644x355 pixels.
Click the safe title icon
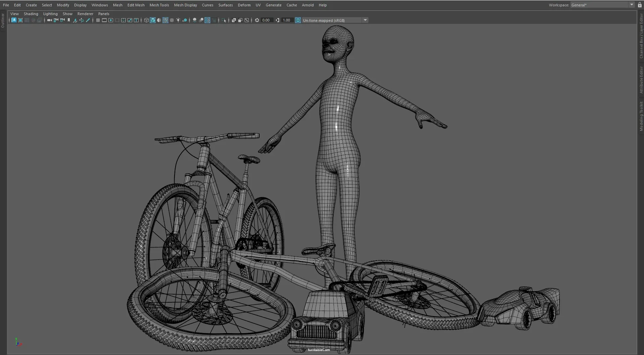point(136,20)
